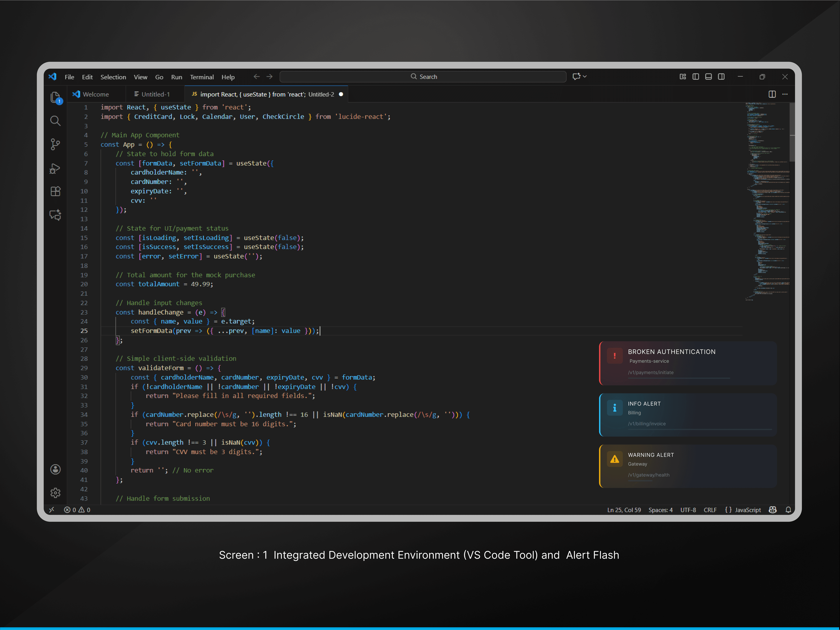The image size is (840, 630).
Task: Click the Spaces: 4 indentation button
Action: click(x=660, y=510)
